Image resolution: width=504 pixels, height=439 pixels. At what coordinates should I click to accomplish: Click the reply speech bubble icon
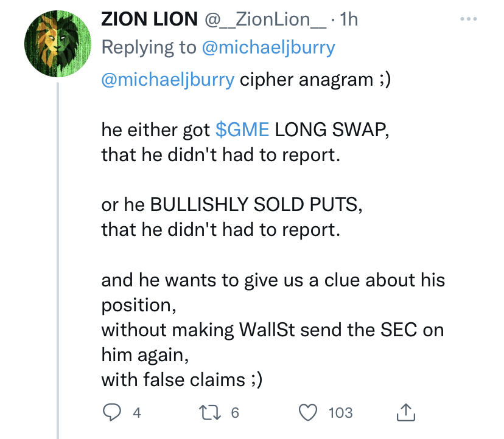click(x=110, y=413)
